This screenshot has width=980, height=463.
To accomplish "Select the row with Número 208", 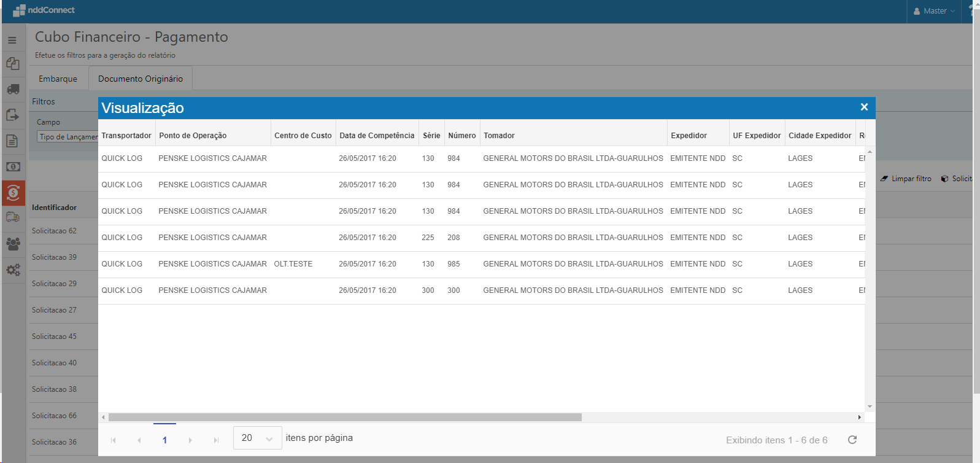I will (x=482, y=238).
